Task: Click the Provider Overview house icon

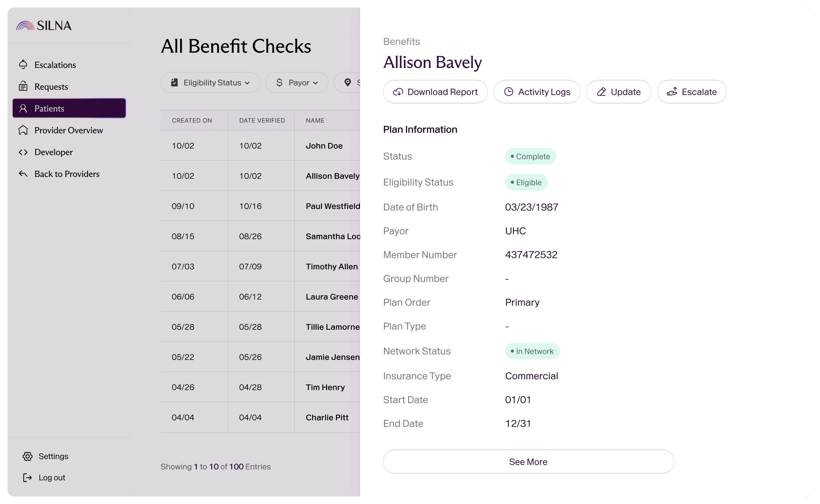Action: click(x=23, y=130)
